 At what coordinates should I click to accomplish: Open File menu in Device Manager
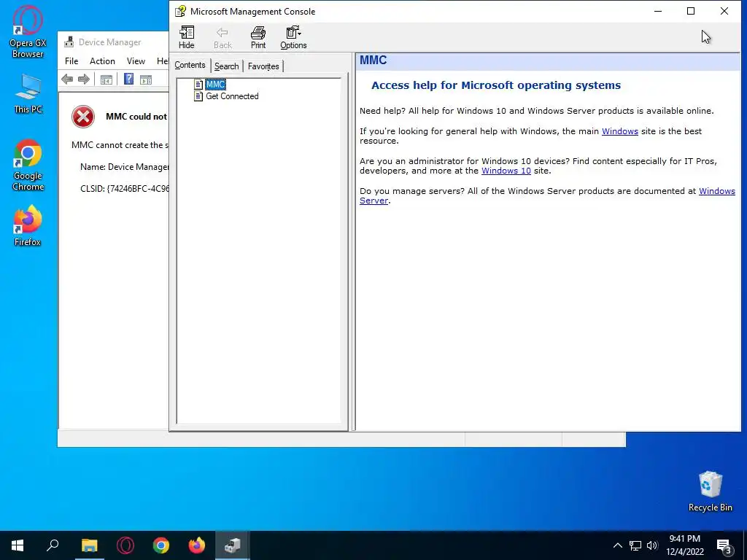71,61
